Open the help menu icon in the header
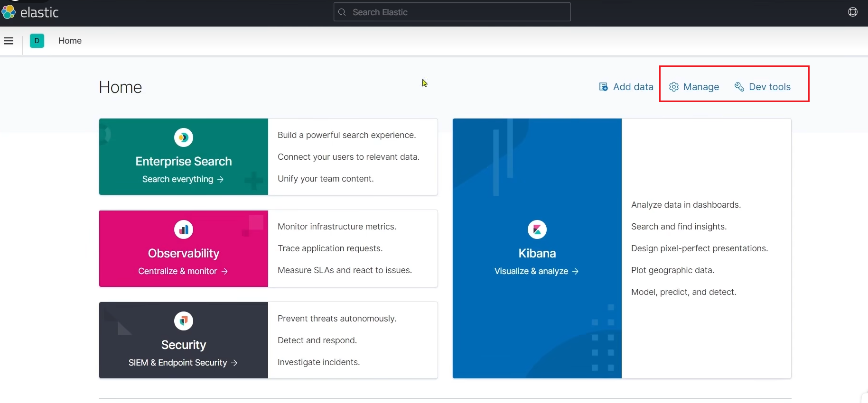868x403 pixels. click(x=853, y=12)
